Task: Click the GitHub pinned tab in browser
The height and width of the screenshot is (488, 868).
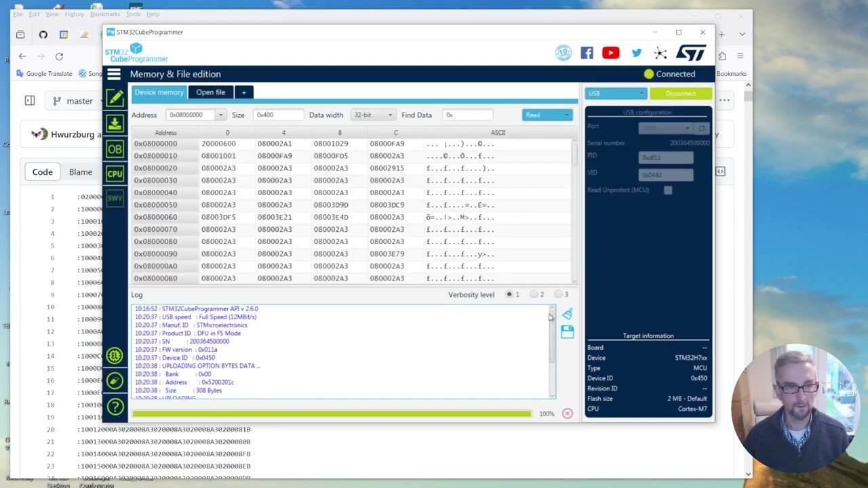Action: pos(43,35)
